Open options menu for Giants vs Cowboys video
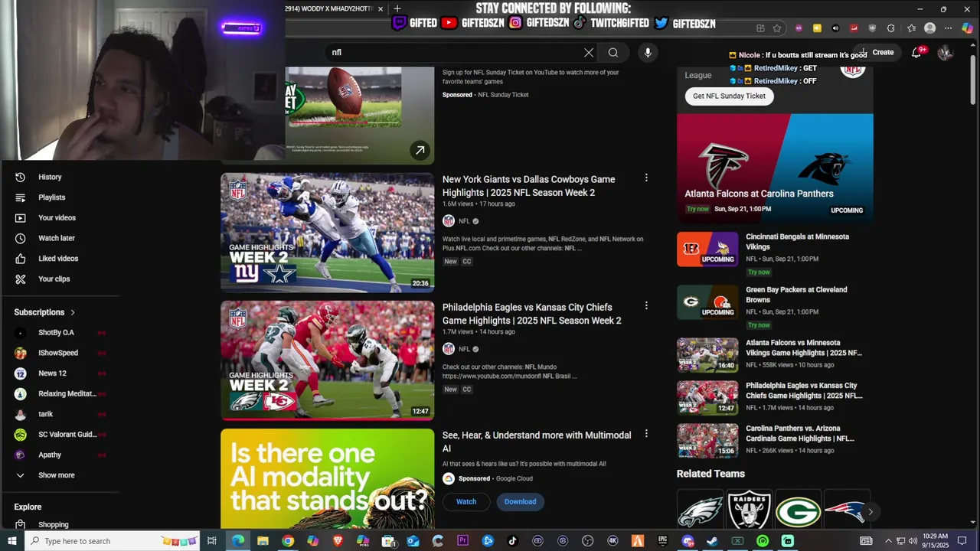Image resolution: width=980 pixels, height=551 pixels. 646,178
